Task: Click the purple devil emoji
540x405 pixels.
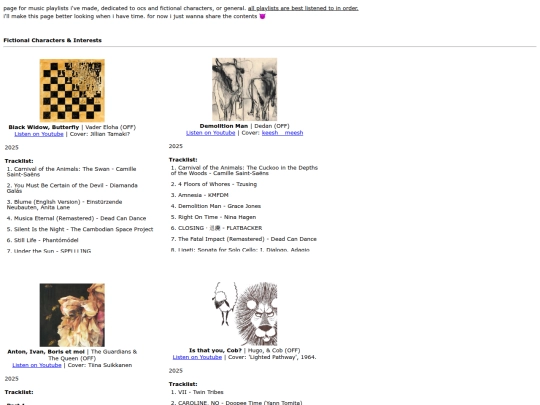Action: pyautogui.click(x=262, y=16)
